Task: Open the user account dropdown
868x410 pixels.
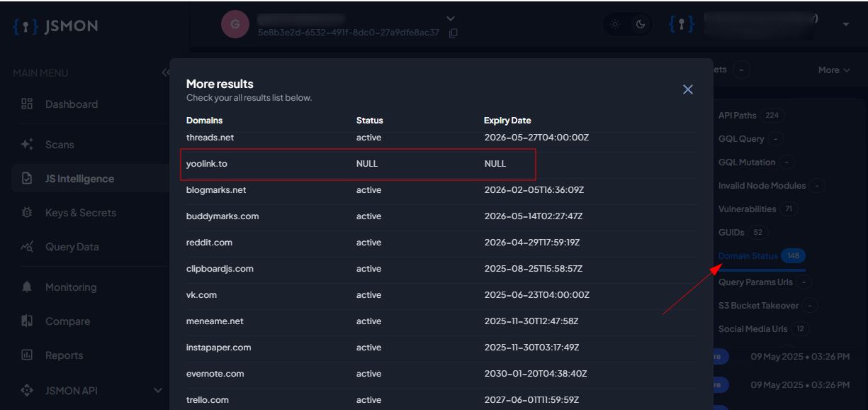Action: tap(846, 25)
